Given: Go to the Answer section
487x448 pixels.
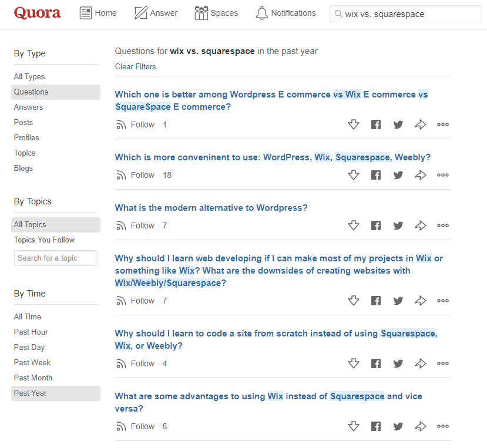Looking at the screenshot, I should [156, 13].
